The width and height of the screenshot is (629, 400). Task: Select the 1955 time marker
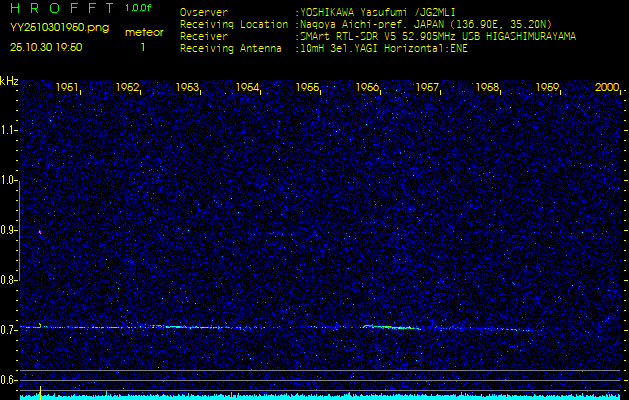tap(307, 88)
